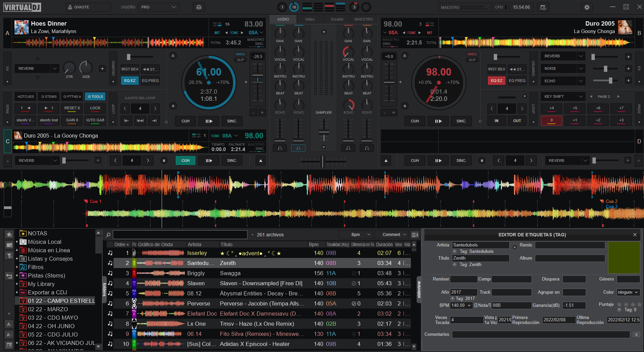Toggle VINYL mode on deck B
Screen dimensions: 644x352
[472, 54]
